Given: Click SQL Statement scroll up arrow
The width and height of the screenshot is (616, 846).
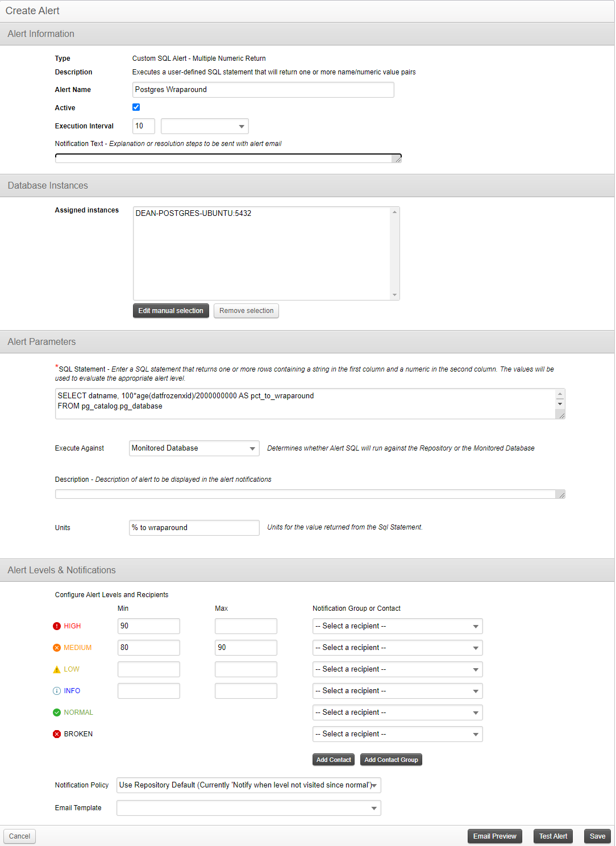Looking at the screenshot, I should coord(560,394).
